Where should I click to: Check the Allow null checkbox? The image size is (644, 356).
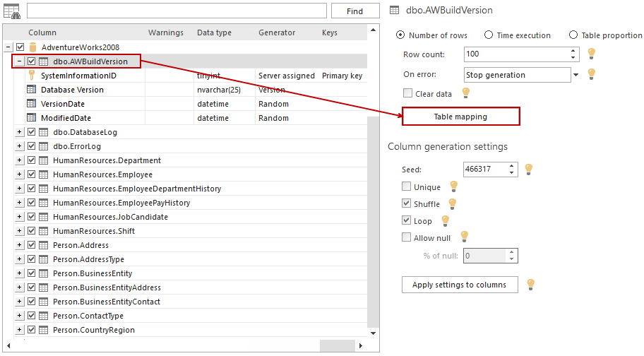tap(406, 237)
